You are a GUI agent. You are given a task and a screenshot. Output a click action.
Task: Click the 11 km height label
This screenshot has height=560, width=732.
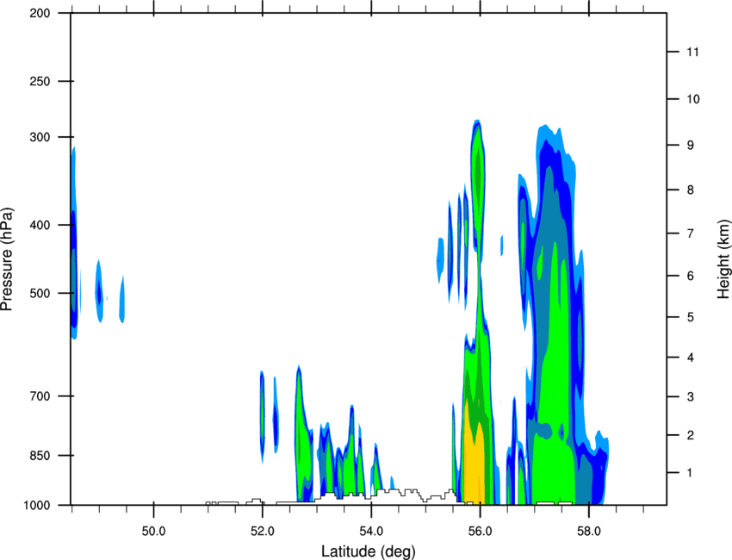[x=692, y=52]
